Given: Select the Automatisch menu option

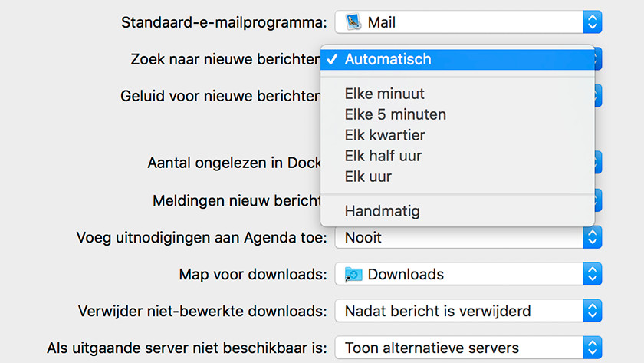Looking at the screenshot, I should (x=458, y=60).
